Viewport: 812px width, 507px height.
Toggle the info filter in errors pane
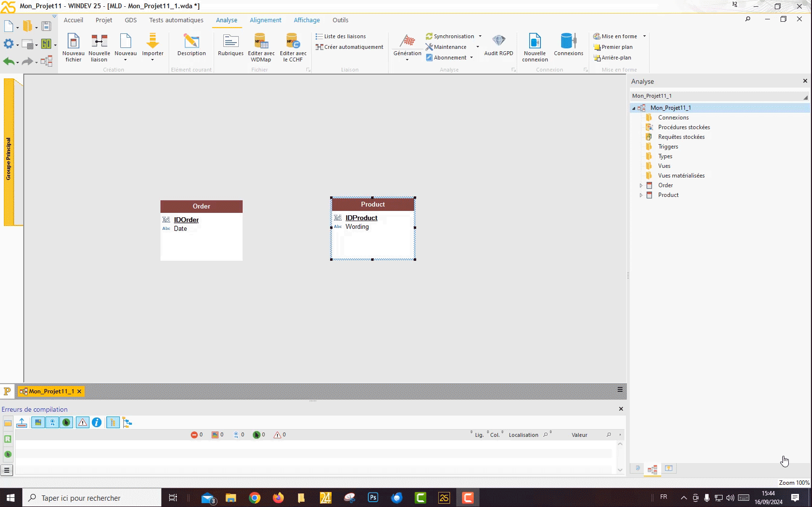(x=97, y=422)
